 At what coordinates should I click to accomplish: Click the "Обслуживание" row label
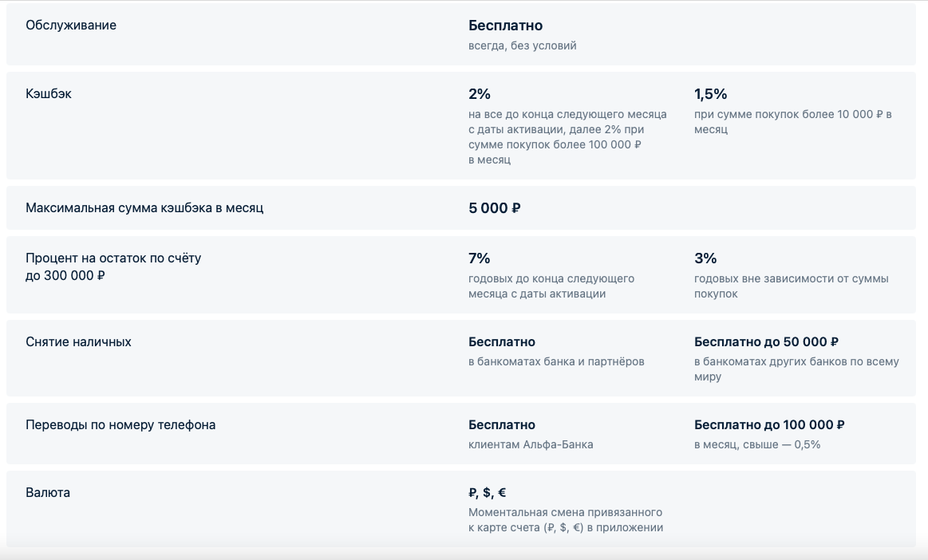[71, 26]
